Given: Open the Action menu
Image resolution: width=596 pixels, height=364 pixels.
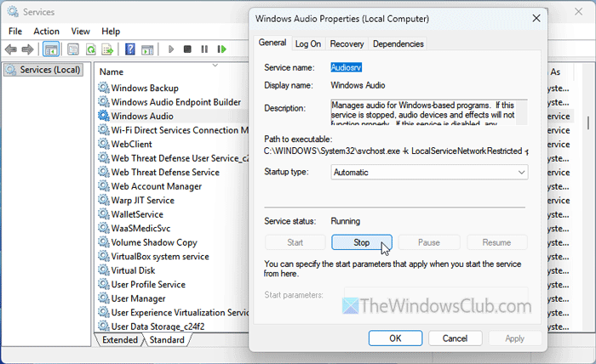Looking at the screenshot, I should [46, 31].
